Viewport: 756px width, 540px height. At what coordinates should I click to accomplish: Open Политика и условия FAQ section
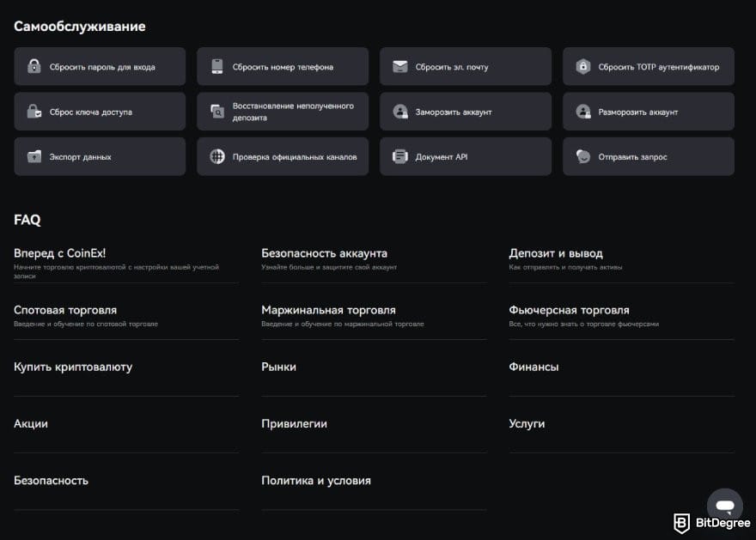coord(316,480)
